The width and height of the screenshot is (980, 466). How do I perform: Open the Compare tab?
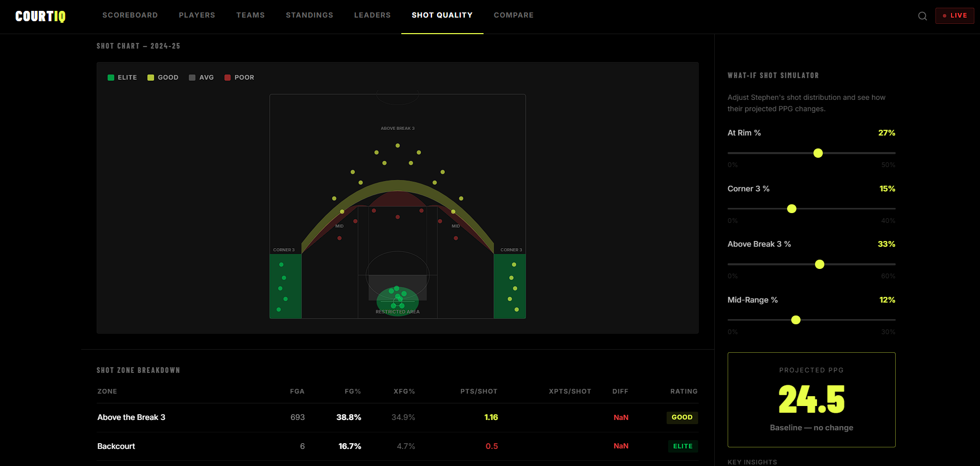pos(514,15)
